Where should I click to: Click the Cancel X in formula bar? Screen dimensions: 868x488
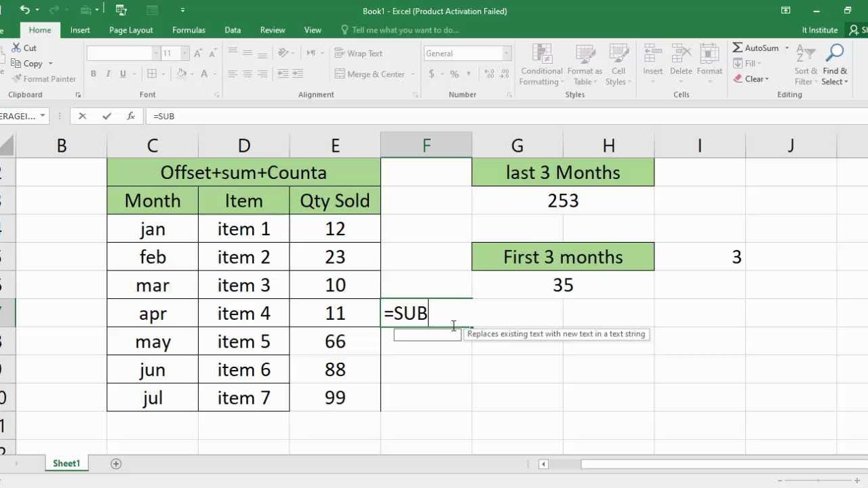(82, 116)
